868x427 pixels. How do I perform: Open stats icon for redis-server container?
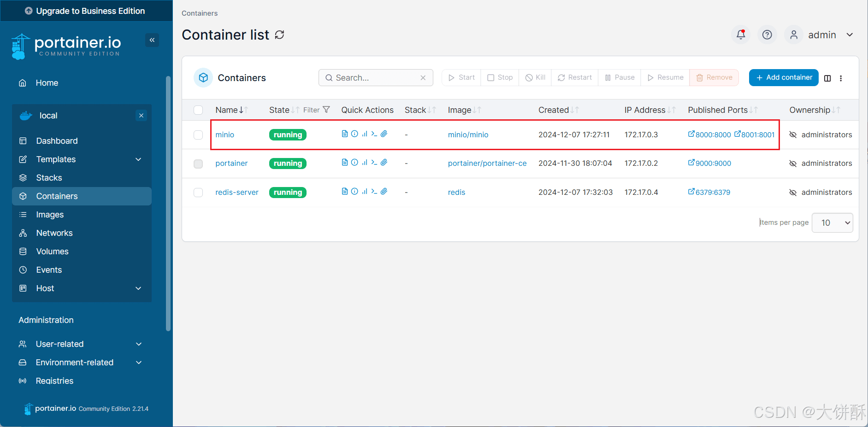click(365, 192)
